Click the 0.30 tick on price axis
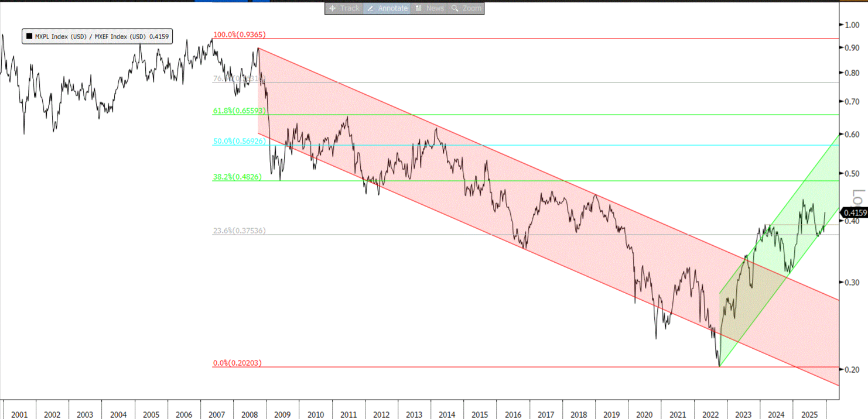 pyautogui.click(x=851, y=282)
